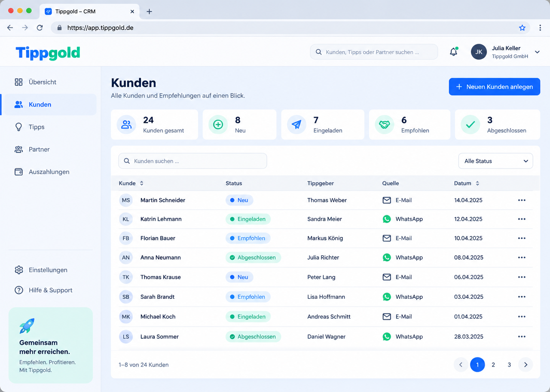Image resolution: width=550 pixels, height=392 pixels.
Task: Open row actions for Sarah Brandt
Action: pyautogui.click(x=522, y=297)
